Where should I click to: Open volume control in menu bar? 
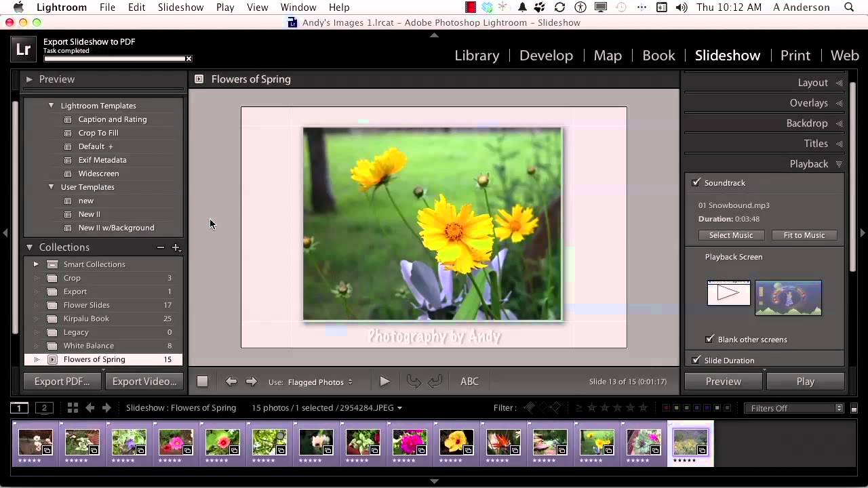(x=682, y=7)
